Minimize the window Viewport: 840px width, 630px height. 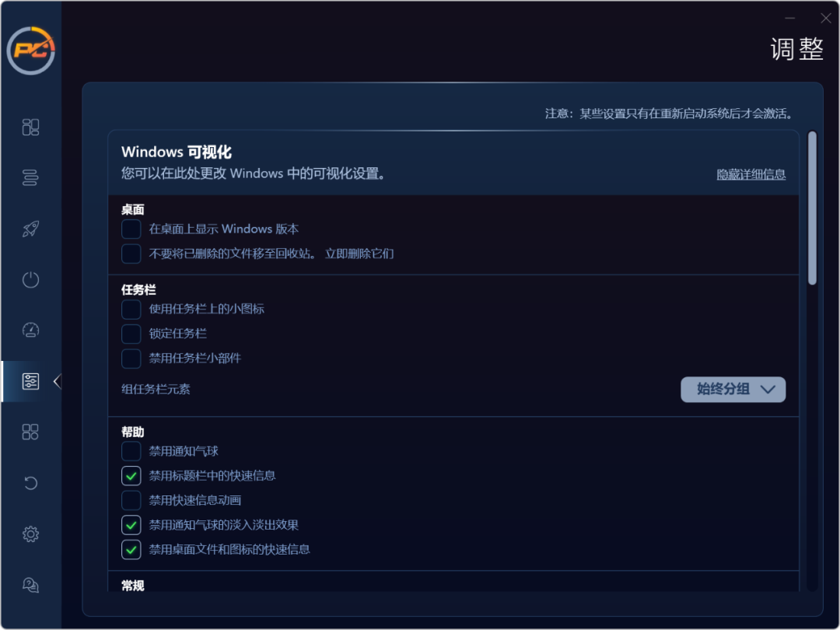coord(790,18)
